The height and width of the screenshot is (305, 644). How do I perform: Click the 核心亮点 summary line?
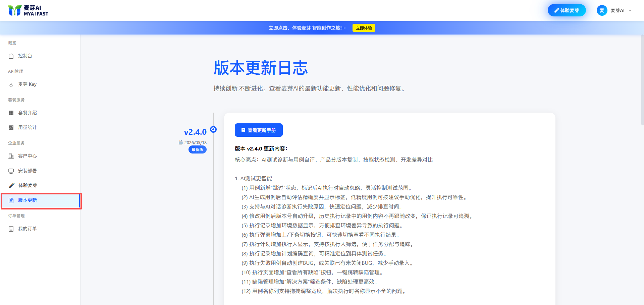coord(334,160)
